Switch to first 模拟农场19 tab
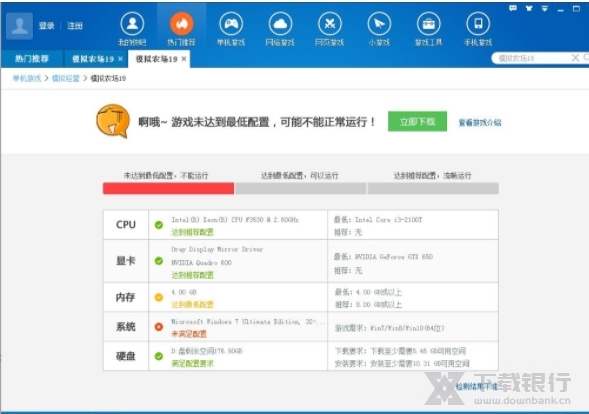This screenshot has height=414, width=589. pos(93,59)
